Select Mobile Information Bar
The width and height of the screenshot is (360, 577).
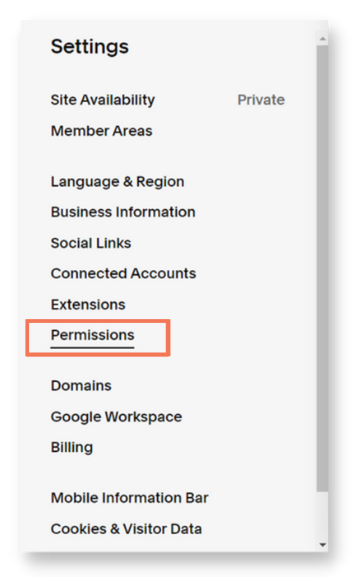point(130,498)
